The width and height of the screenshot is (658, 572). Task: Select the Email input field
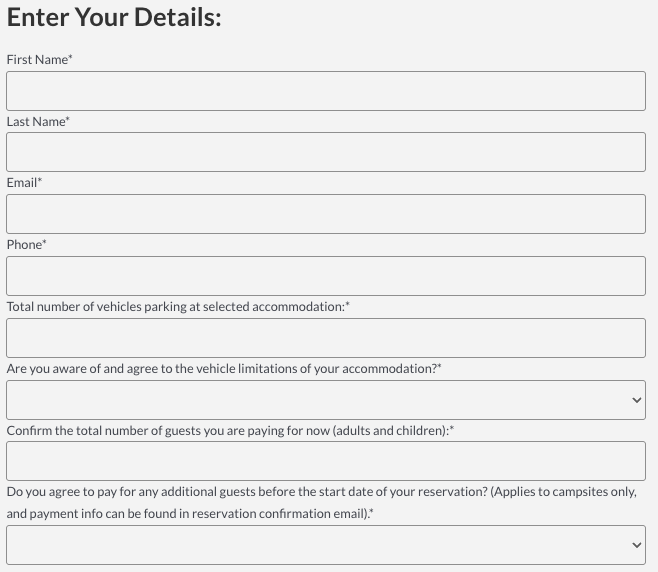pos(326,214)
